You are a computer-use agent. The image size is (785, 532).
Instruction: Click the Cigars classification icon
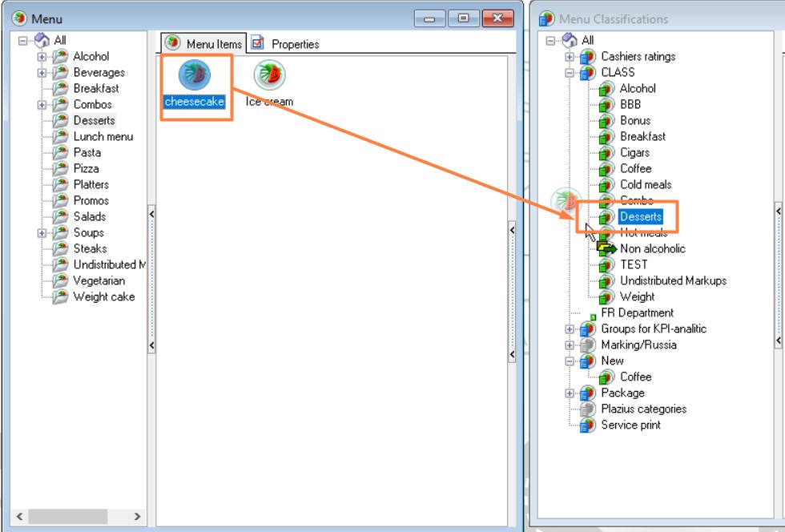tap(606, 153)
